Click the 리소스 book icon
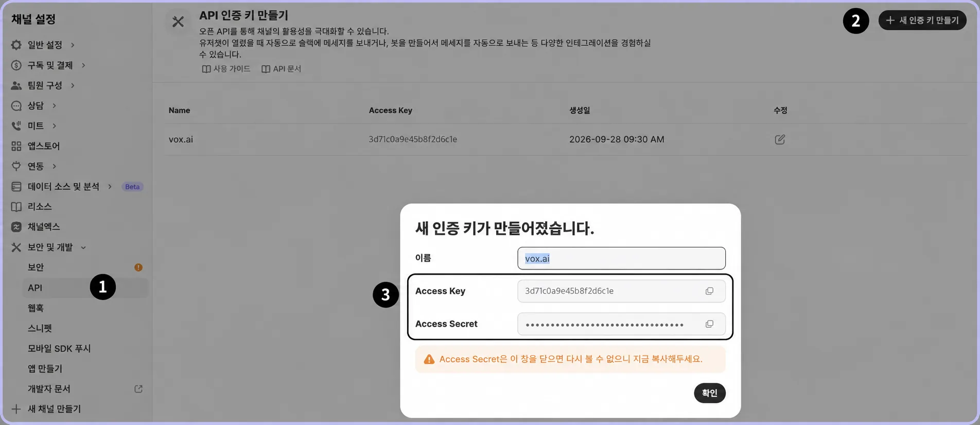The height and width of the screenshot is (425, 980). [16, 206]
